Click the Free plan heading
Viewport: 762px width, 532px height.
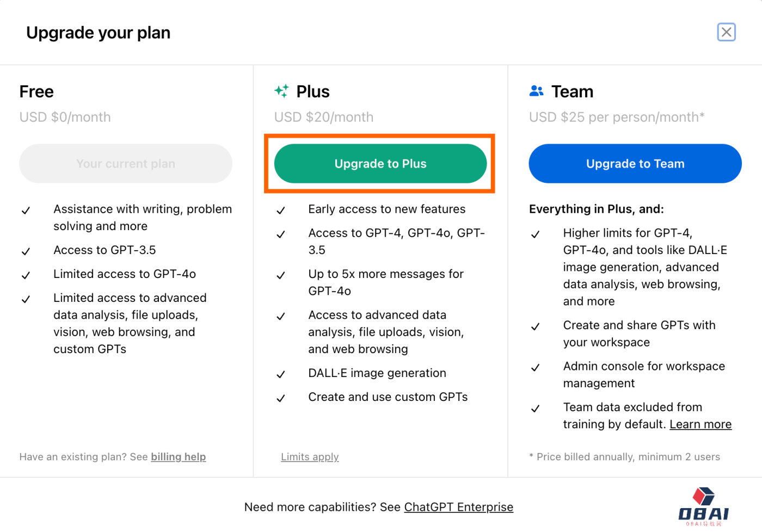point(36,91)
